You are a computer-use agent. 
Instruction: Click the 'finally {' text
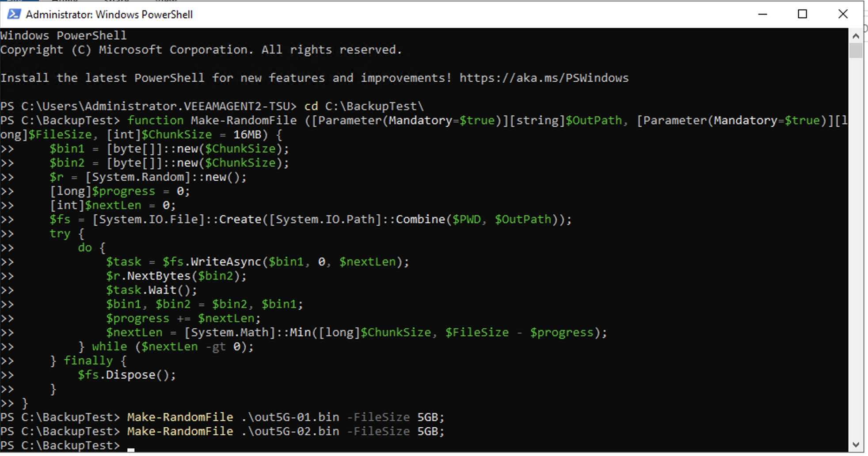[95, 361]
